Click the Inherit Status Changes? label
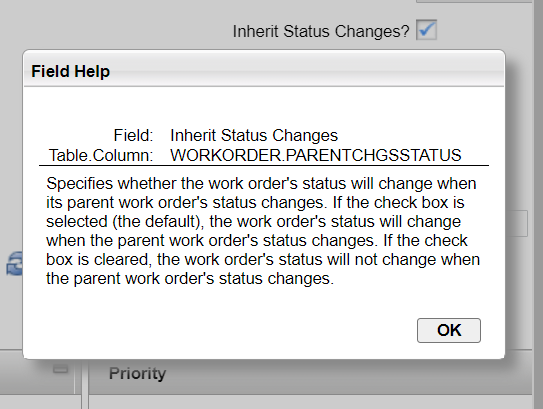Image resolution: width=543 pixels, height=409 pixels. pyautogui.click(x=321, y=31)
